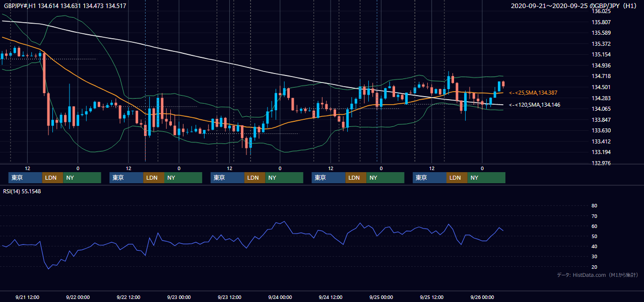The image size is (644, 302).
Task: Click the RSI 20 level label
Action: click(594, 267)
